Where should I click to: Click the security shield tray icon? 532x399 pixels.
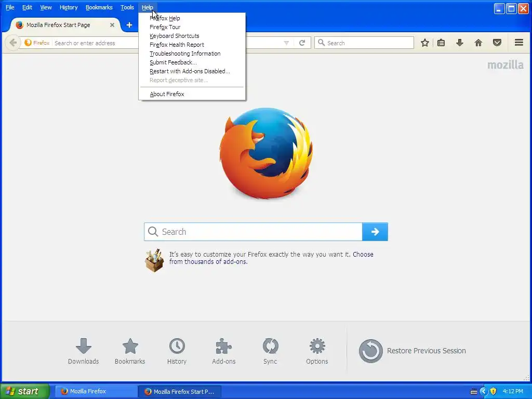tap(494, 392)
